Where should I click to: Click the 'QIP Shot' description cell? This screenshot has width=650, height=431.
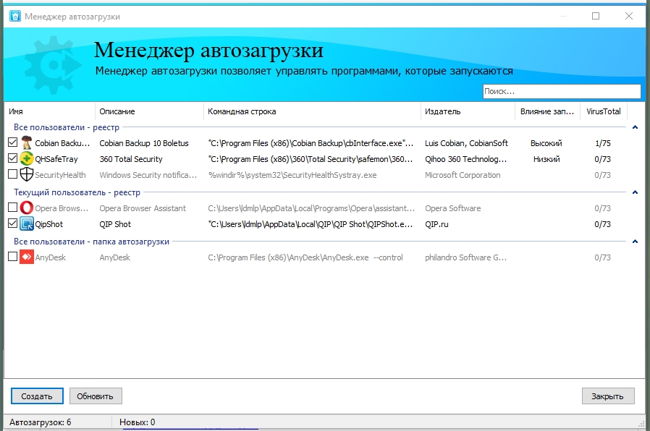coord(115,225)
